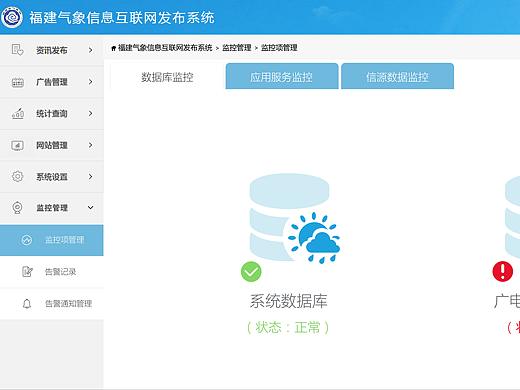The width and height of the screenshot is (520, 390).
Task: Click the 广告管理 sidebar icon
Action: (x=18, y=82)
